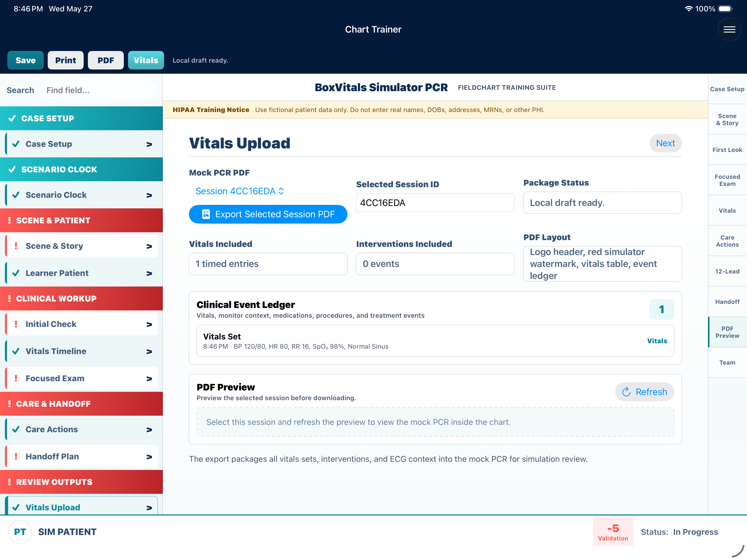Image resolution: width=747 pixels, height=560 pixels.
Task: Click the Vitals Included field
Action: (268, 264)
